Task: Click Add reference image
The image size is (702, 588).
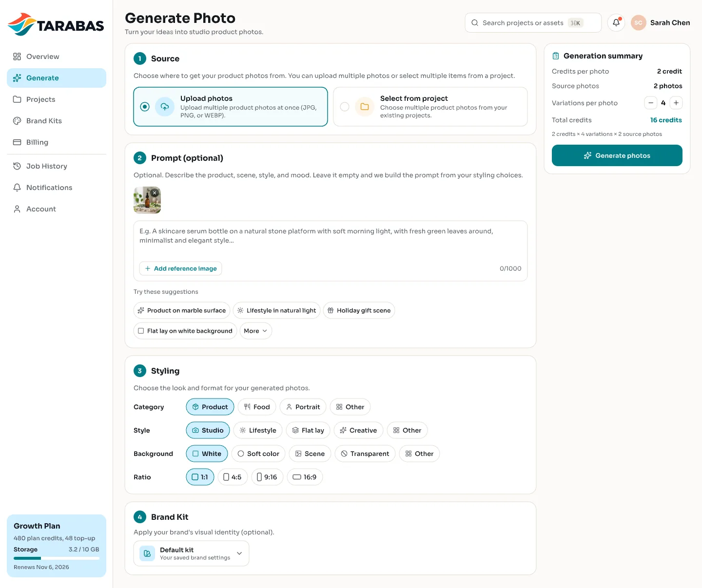Action: pos(180,268)
